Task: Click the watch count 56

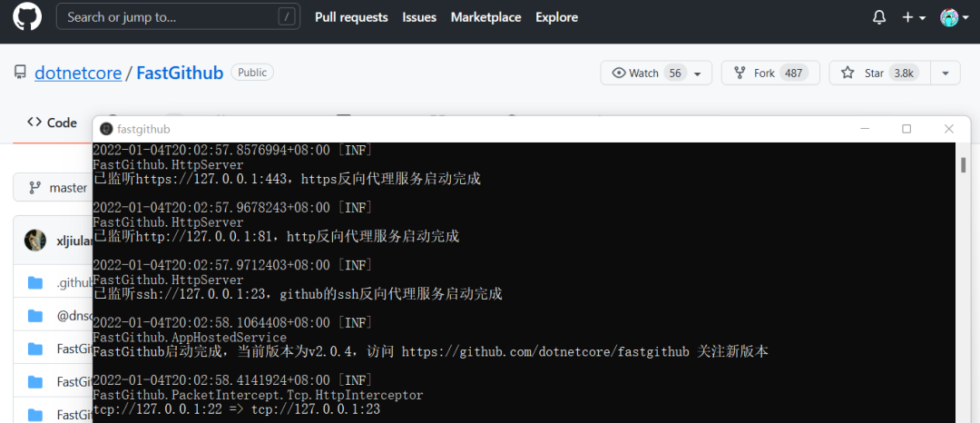Action: 675,74
